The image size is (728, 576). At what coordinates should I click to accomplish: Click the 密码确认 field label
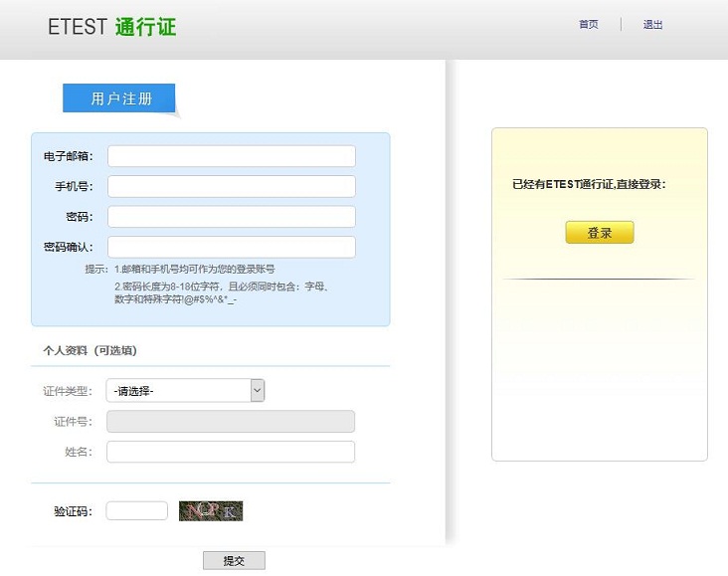[68, 247]
